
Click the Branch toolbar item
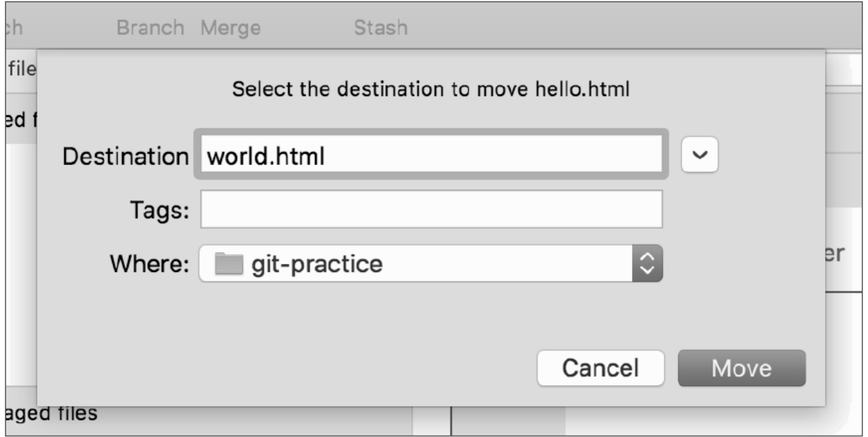tap(150, 28)
